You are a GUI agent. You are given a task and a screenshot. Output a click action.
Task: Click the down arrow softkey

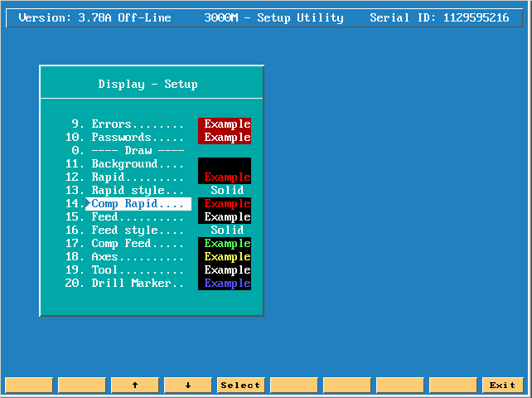188,385
